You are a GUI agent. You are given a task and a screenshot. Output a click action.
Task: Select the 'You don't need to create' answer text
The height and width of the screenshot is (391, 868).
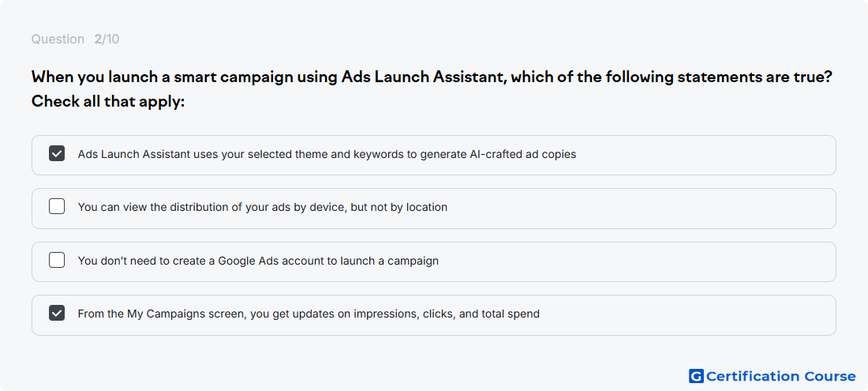tap(258, 261)
